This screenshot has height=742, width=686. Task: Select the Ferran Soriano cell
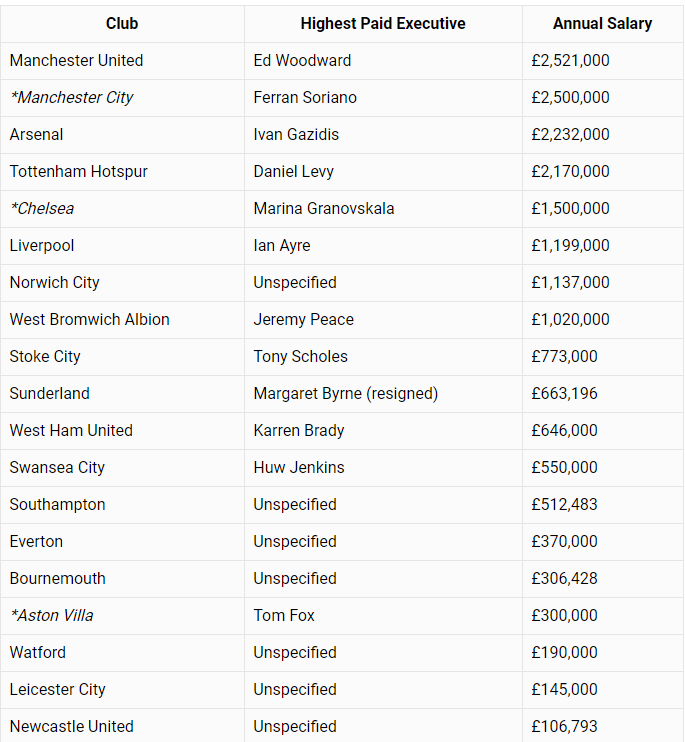pos(383,97)
